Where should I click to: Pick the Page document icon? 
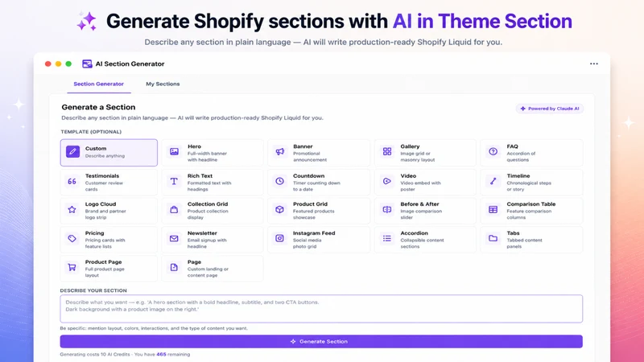(x=174, y=267)
